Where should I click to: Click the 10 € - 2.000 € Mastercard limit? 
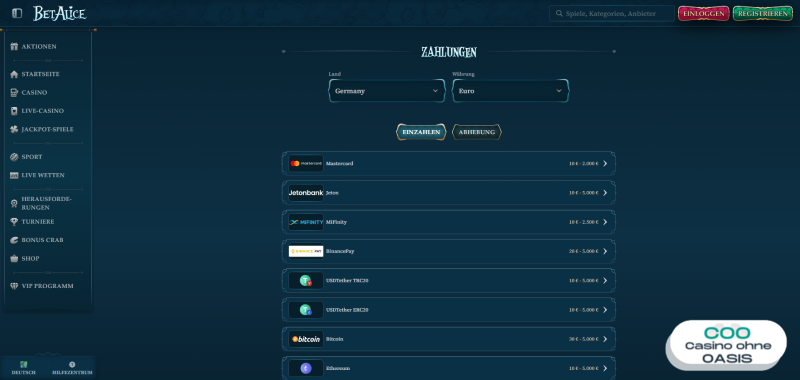tap(584, 164)
